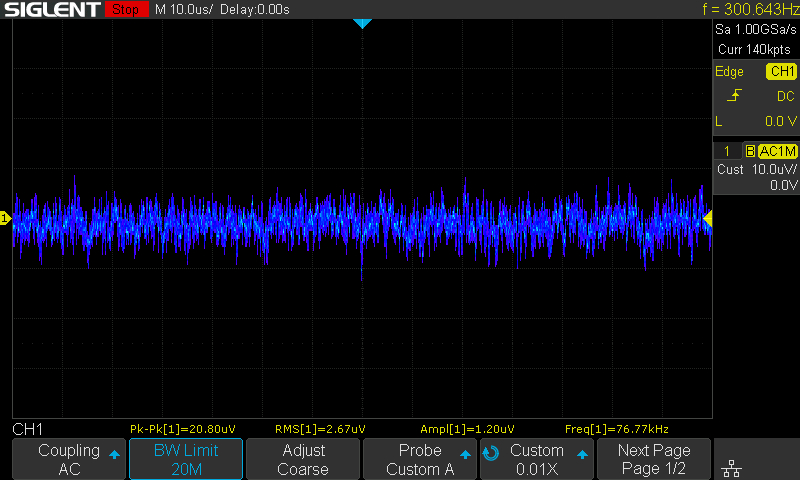The width and height of the screenshot is (800, 480).
Task: Select the rising edge slope icon
Action: pos(735,96)
